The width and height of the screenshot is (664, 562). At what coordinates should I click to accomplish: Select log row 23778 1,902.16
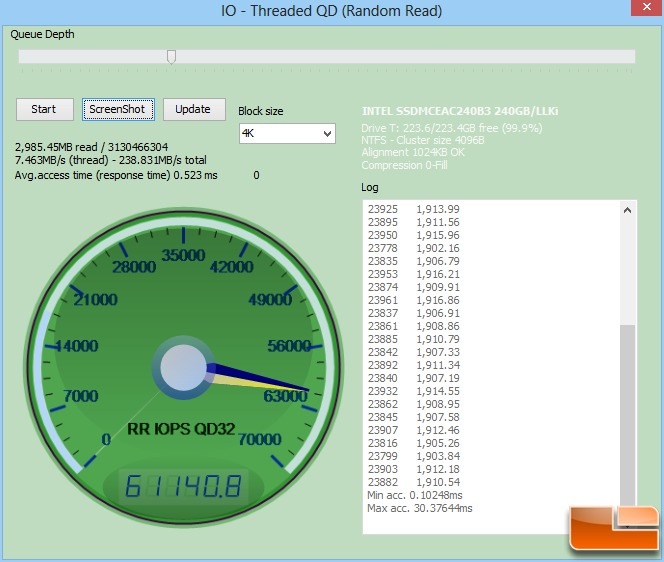pos(413,248)
